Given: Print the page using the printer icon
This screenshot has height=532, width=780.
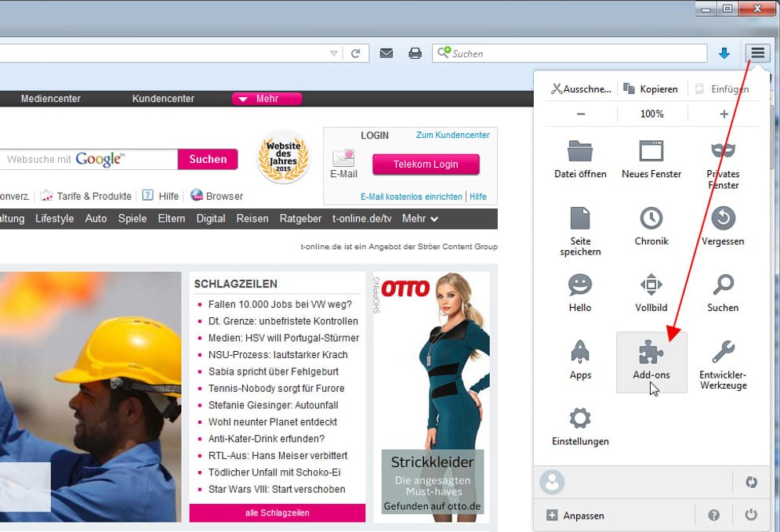Looking at the screenshot, I should tap(411, 53).
